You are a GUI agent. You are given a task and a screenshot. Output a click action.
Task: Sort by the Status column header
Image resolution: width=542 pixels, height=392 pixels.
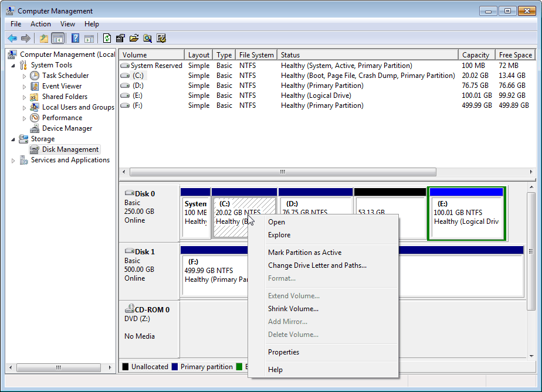click(x=368, y=55)
